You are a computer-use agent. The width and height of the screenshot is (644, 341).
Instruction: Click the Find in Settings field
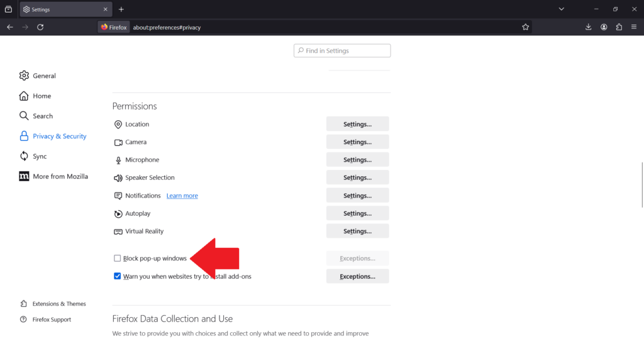342,51
